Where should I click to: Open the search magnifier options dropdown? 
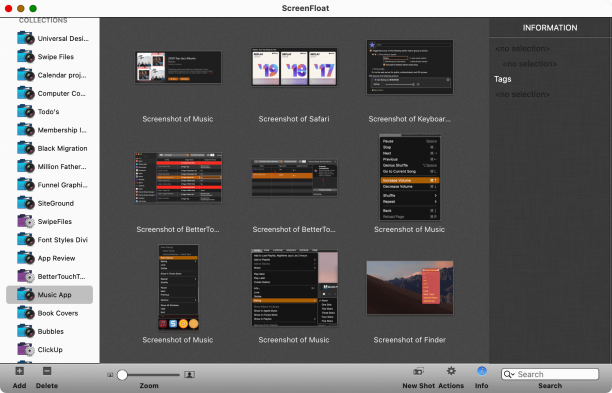click(x=509, y=374)
